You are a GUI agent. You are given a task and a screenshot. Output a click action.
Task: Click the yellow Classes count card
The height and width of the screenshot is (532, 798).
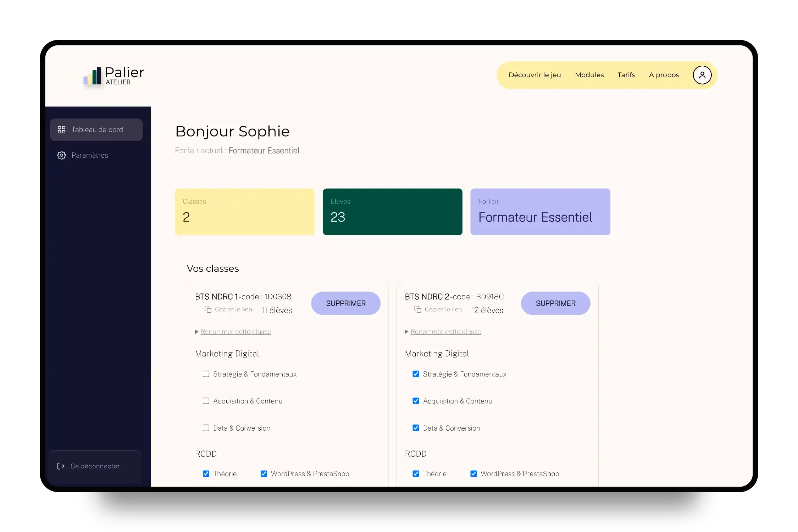pos(245,212)
